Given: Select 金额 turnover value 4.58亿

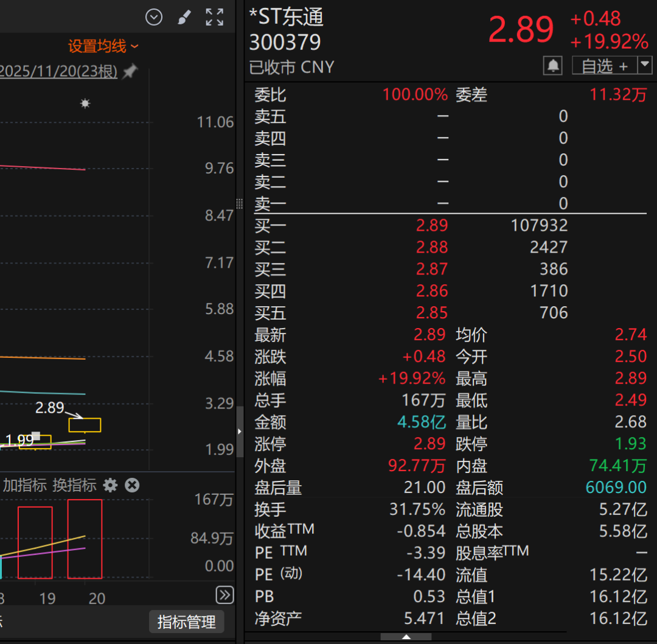Looking at the screenshot, I should pyautogui.click(x=422, y=422).
